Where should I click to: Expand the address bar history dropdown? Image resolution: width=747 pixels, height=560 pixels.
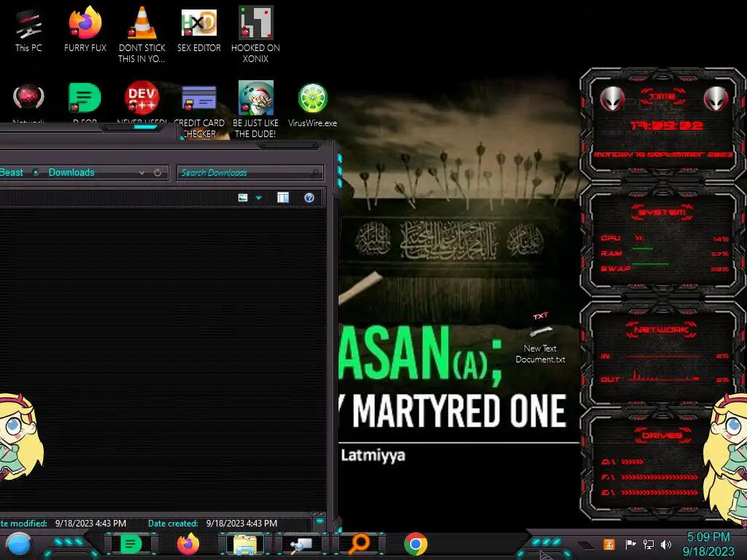pyautogui.click(x=142, y=173)
